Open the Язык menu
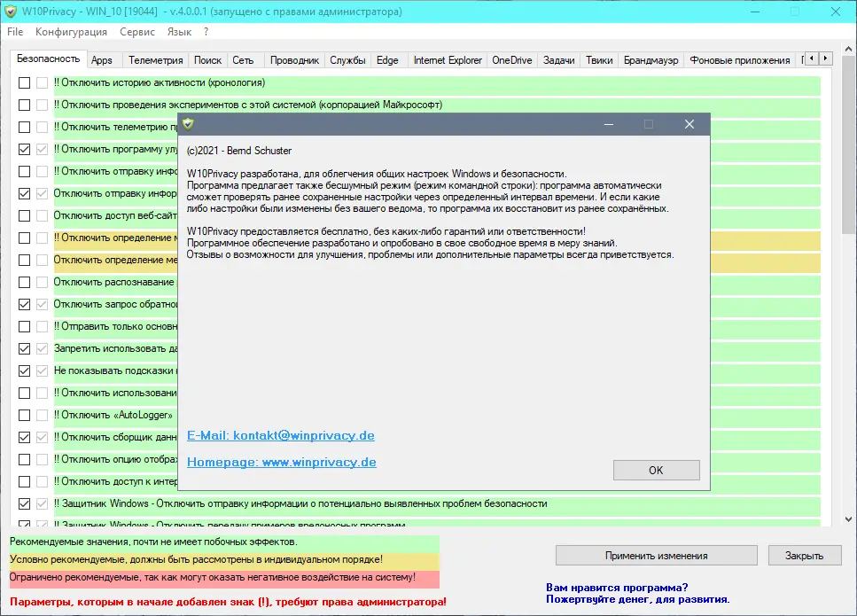This screenshot has width=857, height=616. 179,32
